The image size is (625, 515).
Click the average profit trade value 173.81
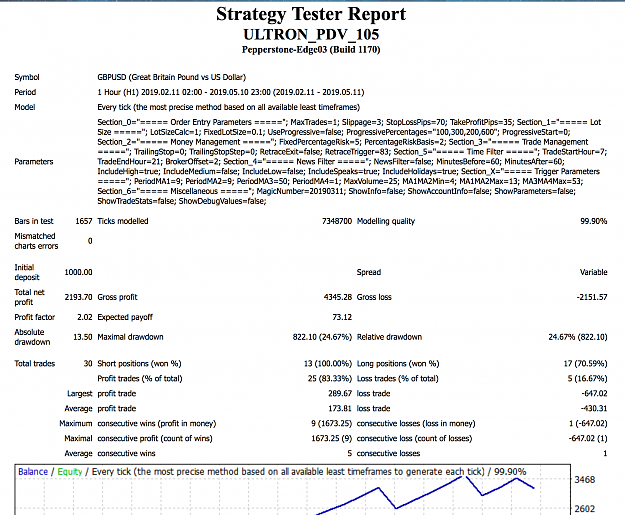coord(340,409)
